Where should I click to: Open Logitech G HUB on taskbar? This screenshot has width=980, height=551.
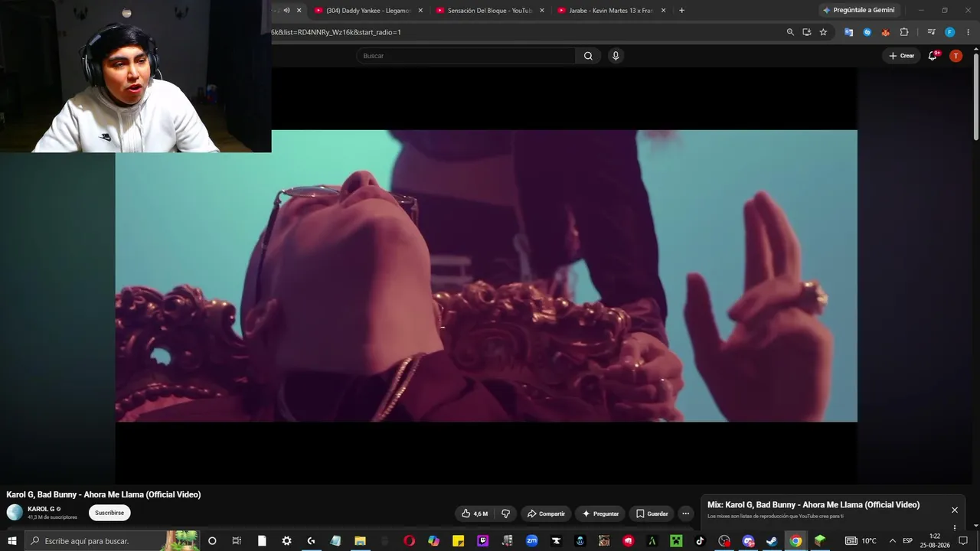click(x=311, y=541)
